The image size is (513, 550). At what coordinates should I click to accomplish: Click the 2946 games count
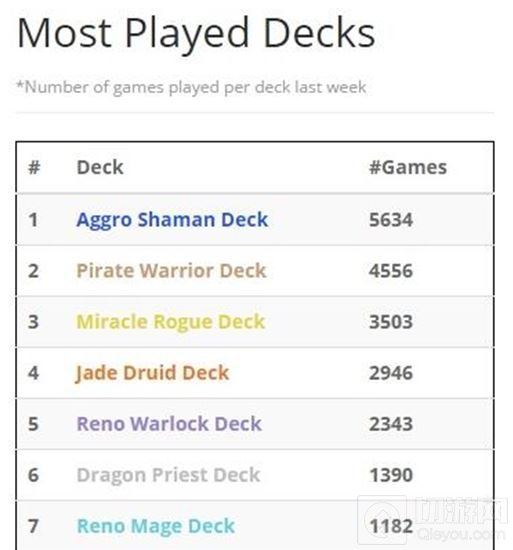pos(391,373)
